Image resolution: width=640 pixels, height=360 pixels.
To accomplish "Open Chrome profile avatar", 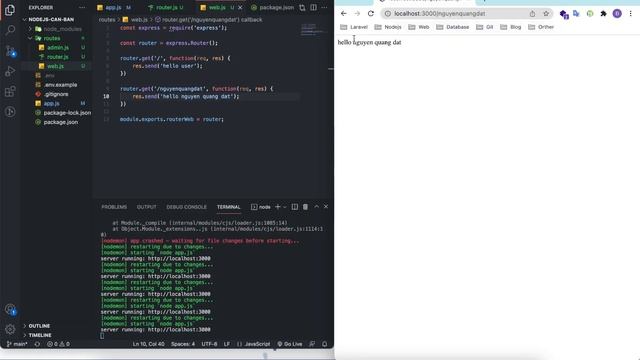I will point(617,13).
